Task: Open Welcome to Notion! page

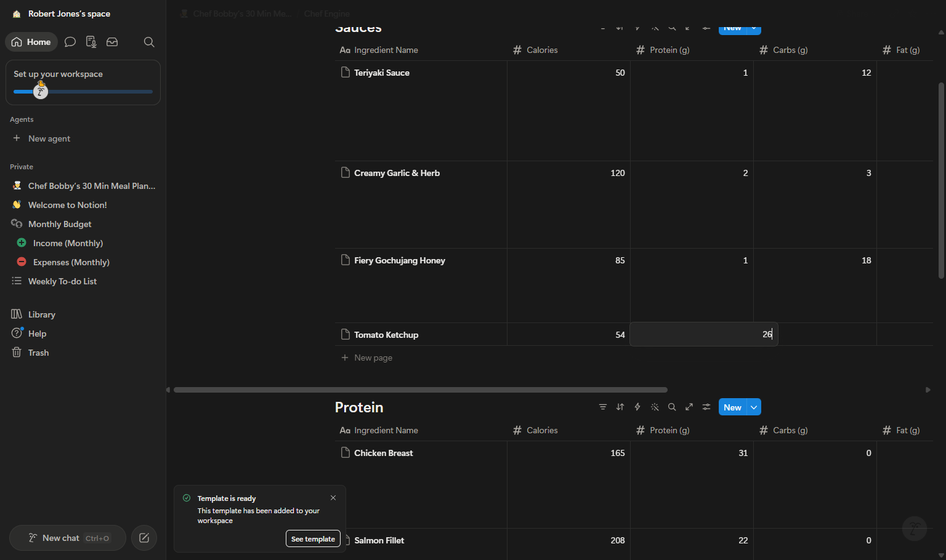Action: (83, 205)
